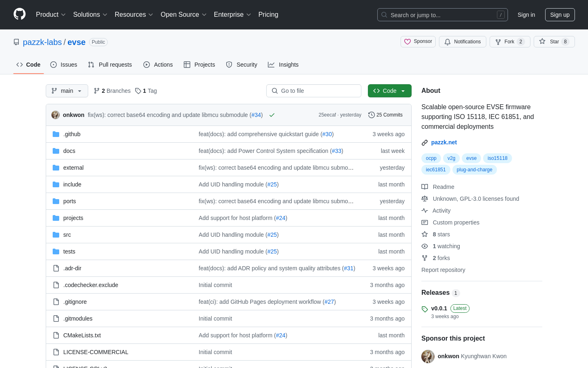Go to the Pricing page

tap(268, 15)
